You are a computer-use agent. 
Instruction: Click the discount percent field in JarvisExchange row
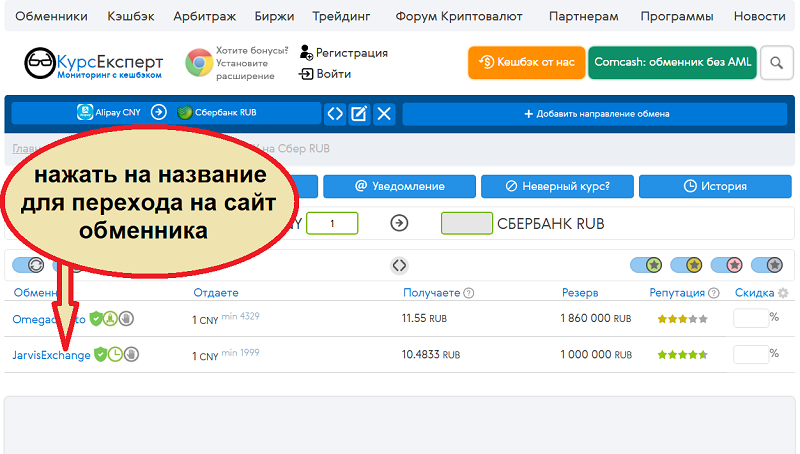tap(751, 354)
